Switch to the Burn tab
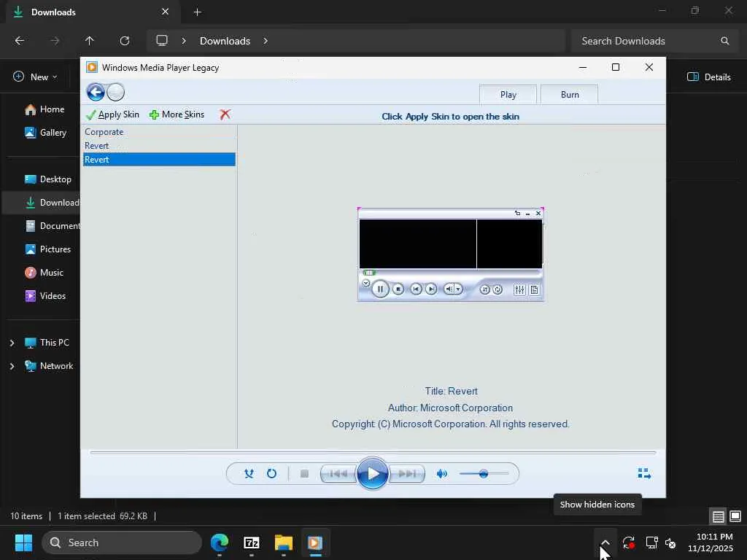The width and height of the screenshot is (747, 560). point(569,95)
